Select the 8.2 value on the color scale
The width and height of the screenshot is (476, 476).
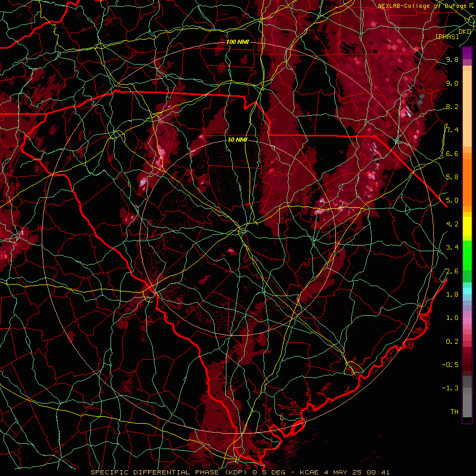click(452, 106)
